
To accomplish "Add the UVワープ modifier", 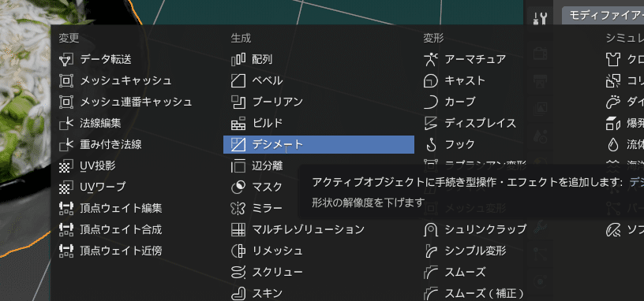I will (x=103, y=187).
